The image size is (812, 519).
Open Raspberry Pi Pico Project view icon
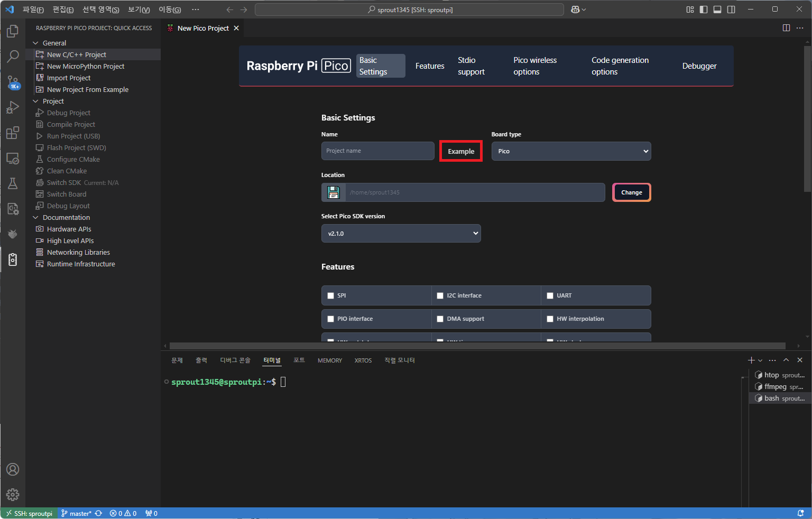(13, 259)
